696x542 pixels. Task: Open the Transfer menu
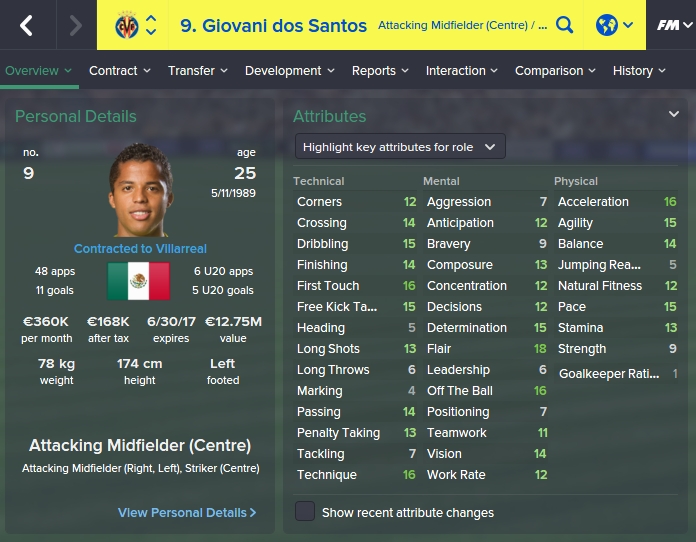tap(198, 71)
